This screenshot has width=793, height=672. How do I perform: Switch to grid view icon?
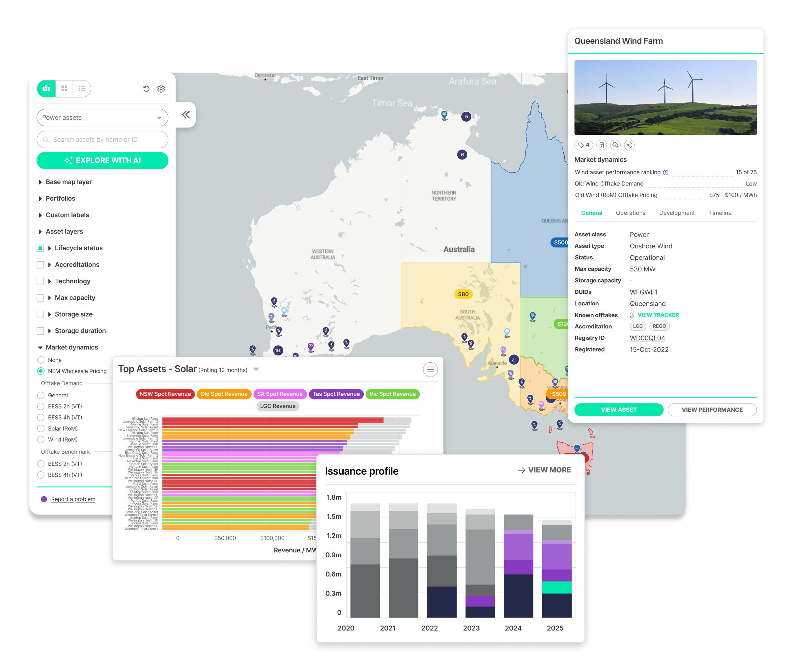[x=64, y=89]
